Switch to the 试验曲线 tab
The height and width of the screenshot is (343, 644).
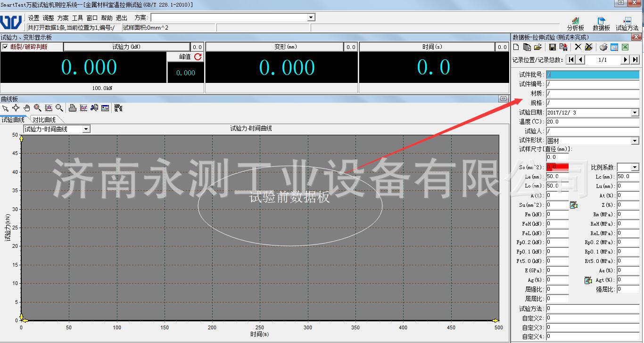(x=13, y=120)
